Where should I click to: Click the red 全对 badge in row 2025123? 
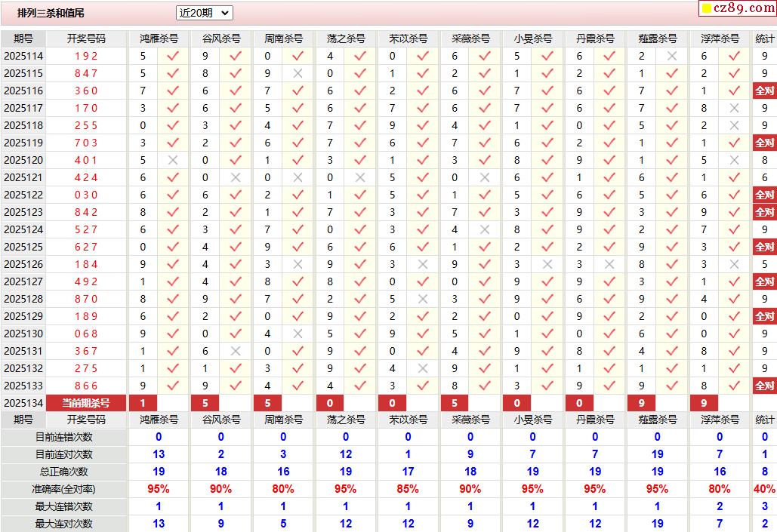coord(765,212)
